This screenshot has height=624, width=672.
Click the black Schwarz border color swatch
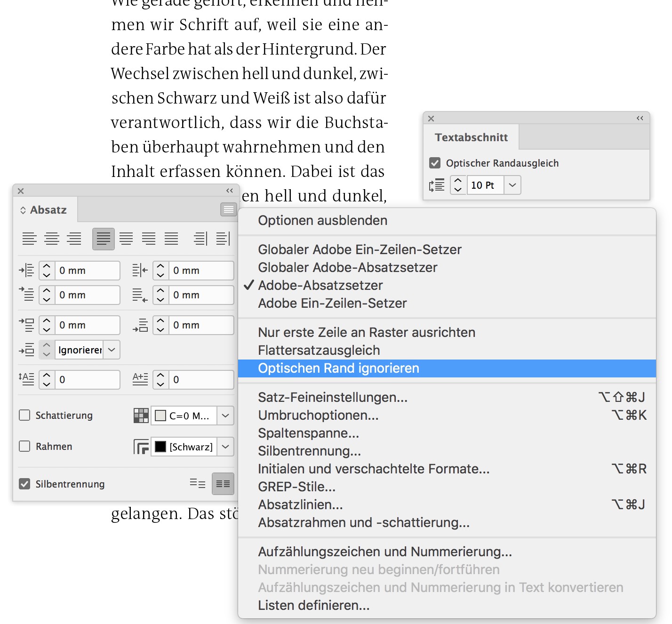(160, 447)
